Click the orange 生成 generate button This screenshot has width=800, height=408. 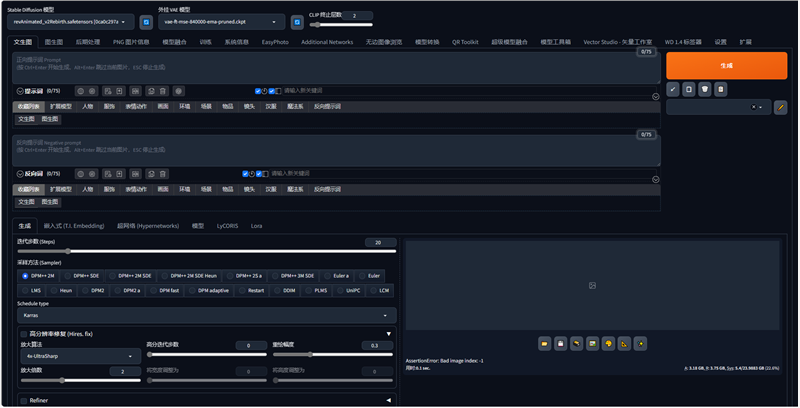(x=725, y=65)
